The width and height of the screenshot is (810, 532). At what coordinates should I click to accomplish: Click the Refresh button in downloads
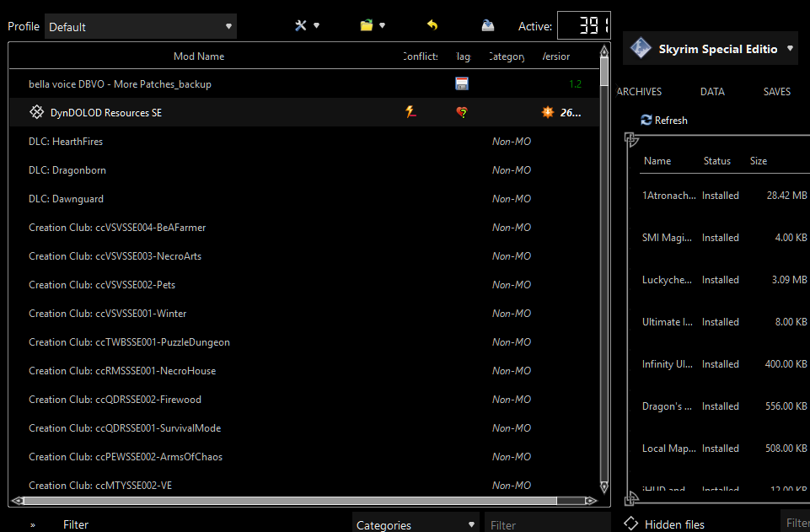(x=664, y=120)
